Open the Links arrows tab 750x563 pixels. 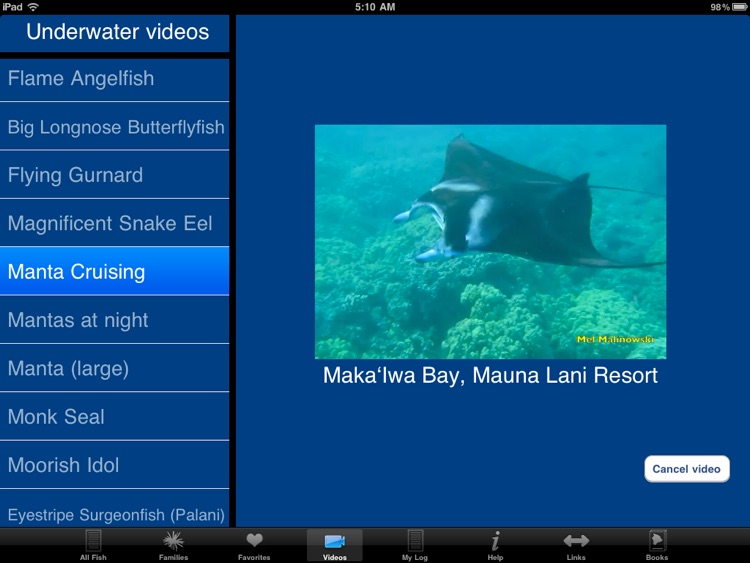[576, 545]
